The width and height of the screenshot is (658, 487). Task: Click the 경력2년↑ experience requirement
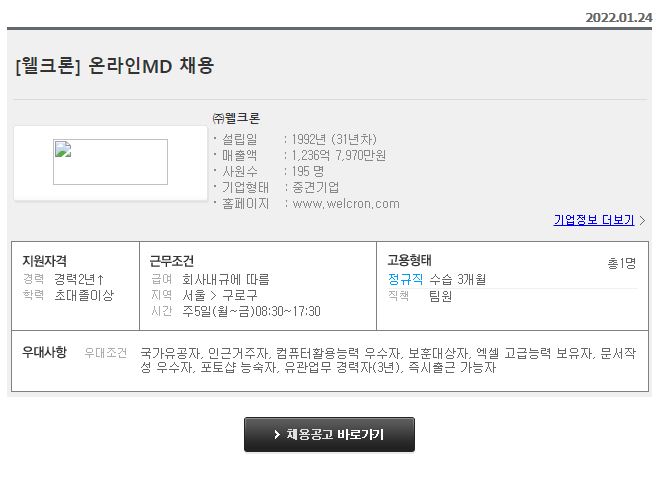[x=79, y=279]
